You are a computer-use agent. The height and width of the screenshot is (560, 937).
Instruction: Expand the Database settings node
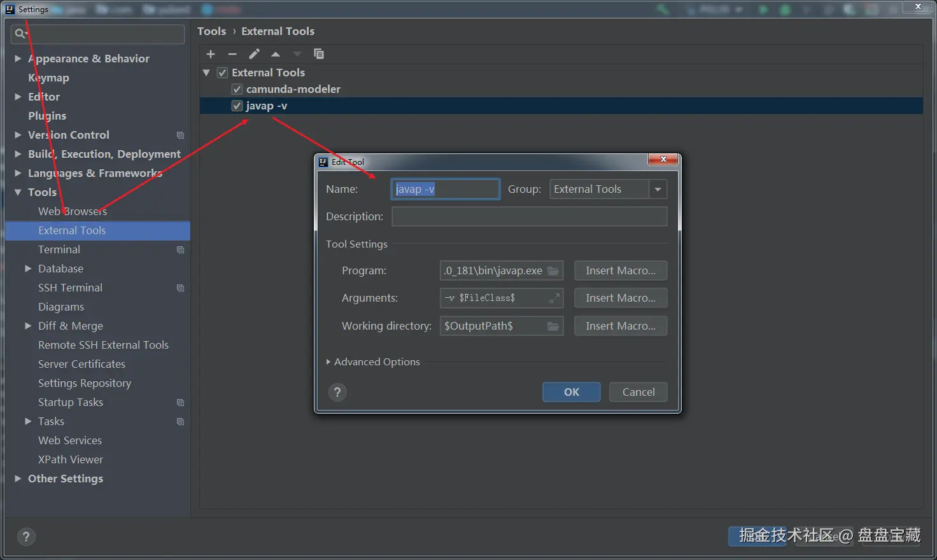point(28,269)
